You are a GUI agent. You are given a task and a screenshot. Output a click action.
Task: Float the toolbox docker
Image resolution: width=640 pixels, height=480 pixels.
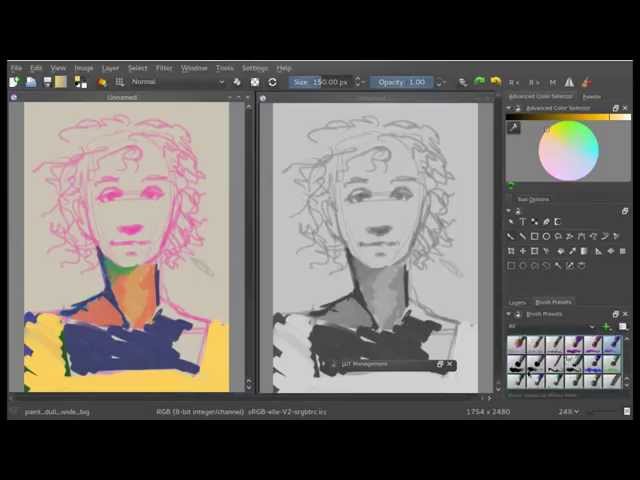(x=625, y=211)
